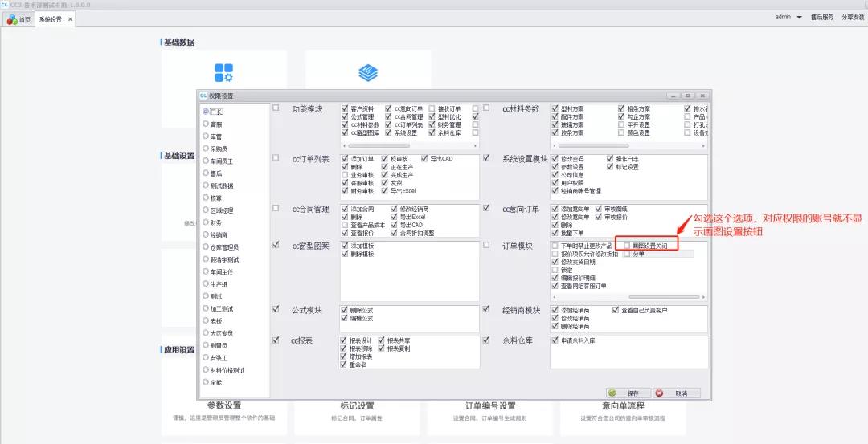The height and width of the screenshot is (444, 868).
Task: Click the green icon on 保存 button
Action: (x=613, y=393)
